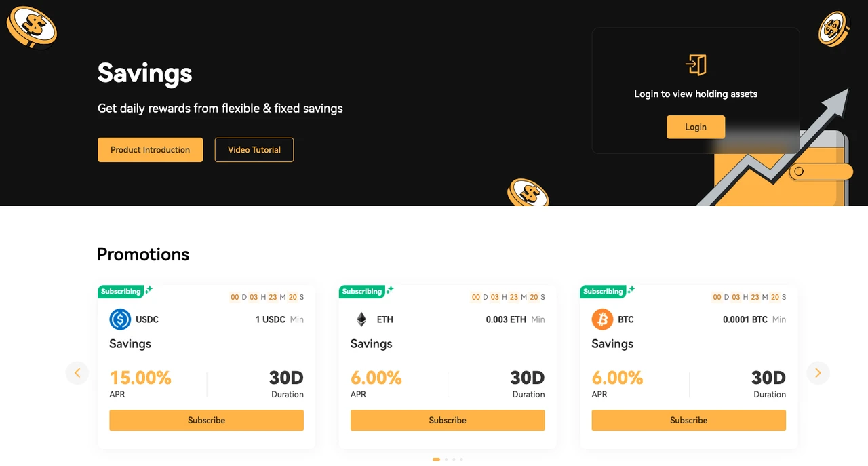Click the login door icon above Login button

point(696,66)
